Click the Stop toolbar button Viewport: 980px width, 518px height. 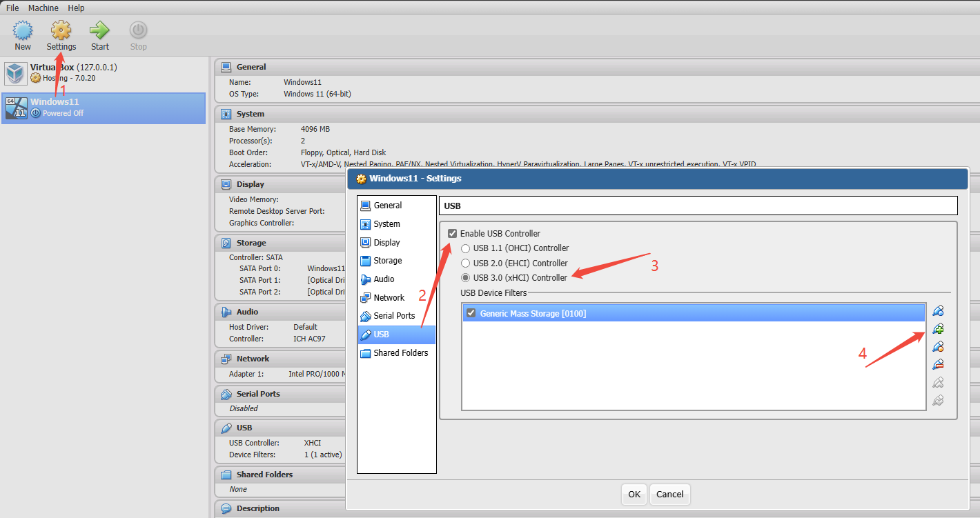139,36
